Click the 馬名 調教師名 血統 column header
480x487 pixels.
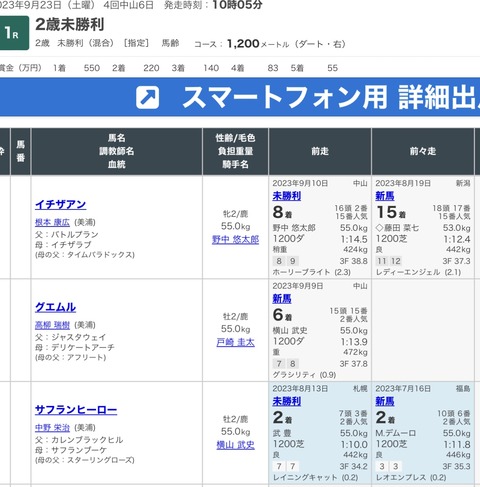pos(117,151)
